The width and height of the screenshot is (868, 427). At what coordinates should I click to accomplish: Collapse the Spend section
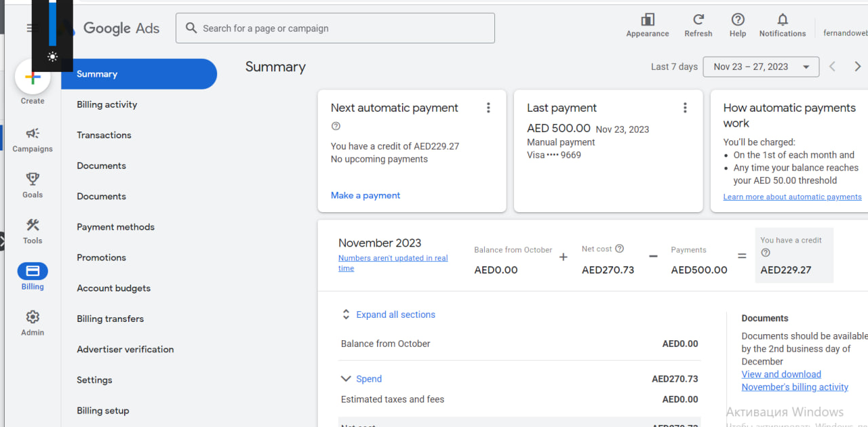coord(347,379)
